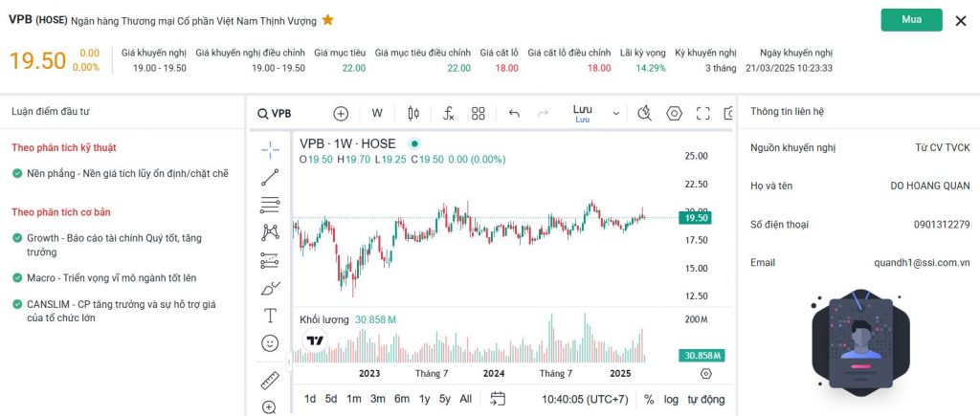
Task: Select the text annotation tool
Action: [x=270, y=316]
